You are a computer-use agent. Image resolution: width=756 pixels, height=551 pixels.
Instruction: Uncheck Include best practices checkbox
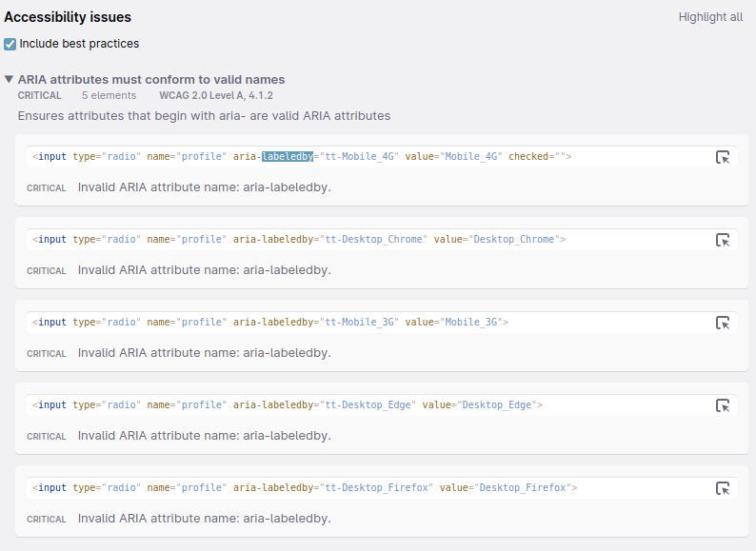pos(10,44)
